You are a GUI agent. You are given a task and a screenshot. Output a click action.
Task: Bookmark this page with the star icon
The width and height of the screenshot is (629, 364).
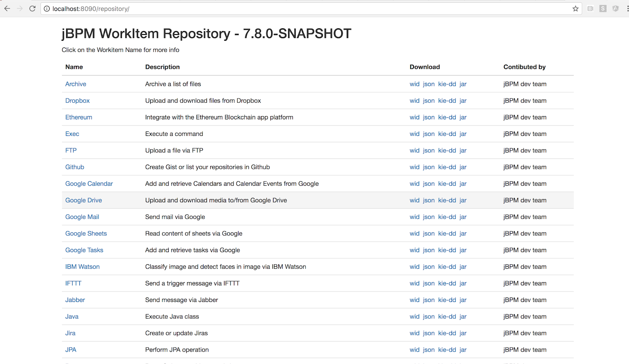[575, 8]
